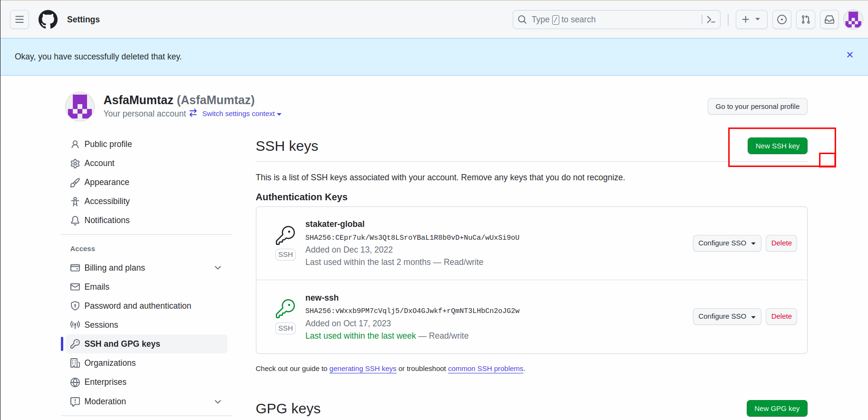Open the create new plus dropdown
Image resolution: width=868 pixels, height=420 pixels.
pos(751,20)
